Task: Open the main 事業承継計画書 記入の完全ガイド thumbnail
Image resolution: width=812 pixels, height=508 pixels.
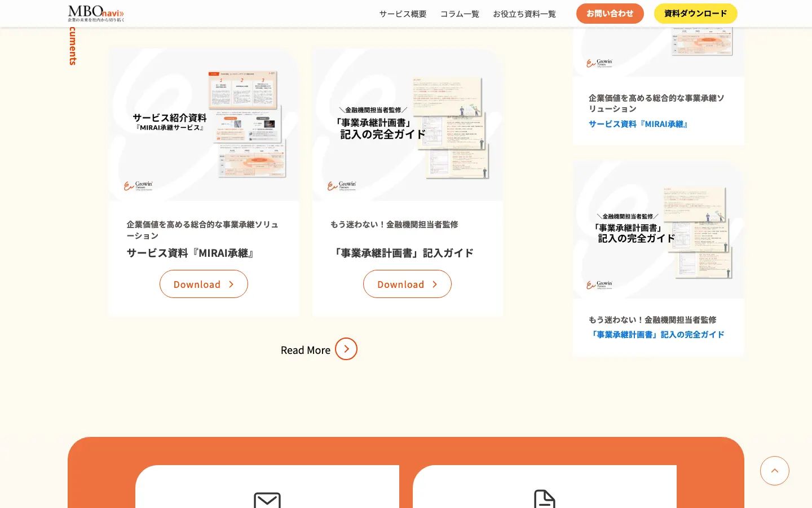Action: pos(408,125)
